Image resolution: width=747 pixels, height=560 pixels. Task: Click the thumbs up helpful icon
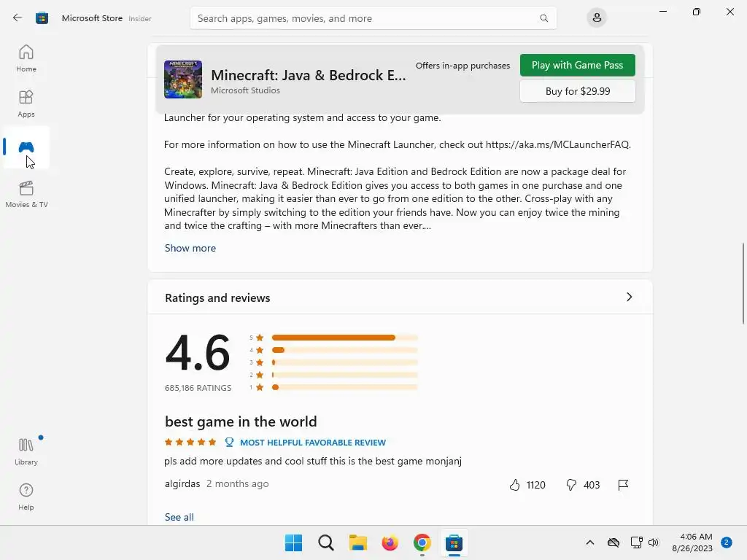514,485
